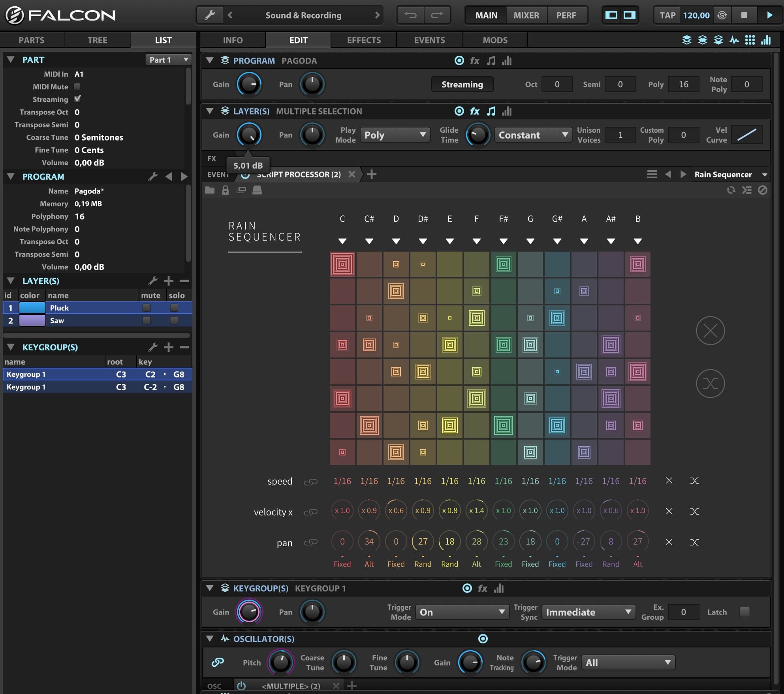Close the Script Processor tab
Image resolution: width=784 pixels, height=694 pixels.
[x=352, y=174]
